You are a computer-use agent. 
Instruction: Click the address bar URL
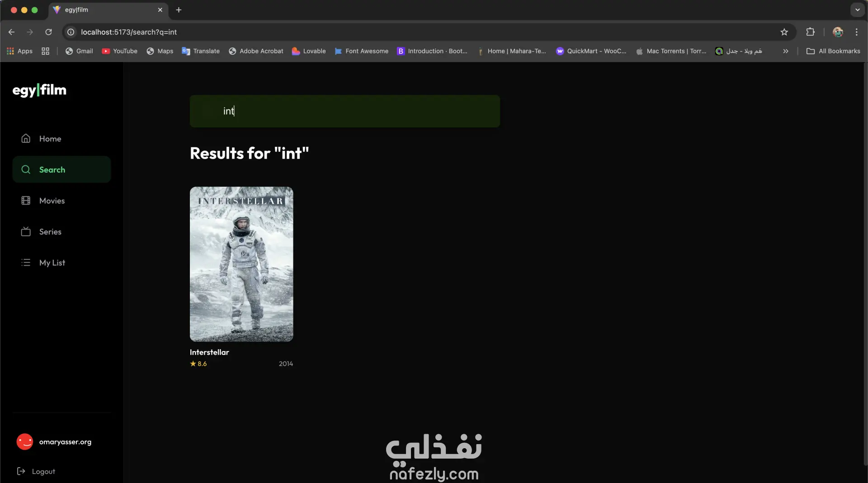click(x=129, y=32)
